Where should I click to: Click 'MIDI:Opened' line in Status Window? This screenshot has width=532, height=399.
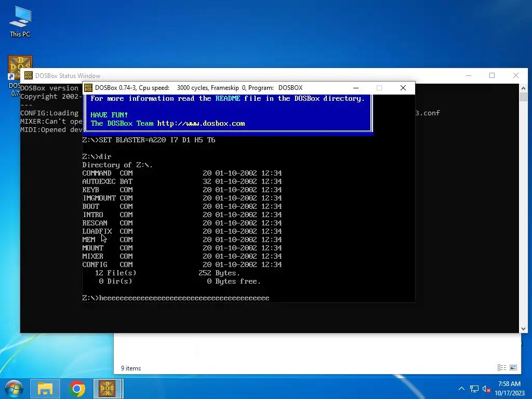click(x=51, y=129)
